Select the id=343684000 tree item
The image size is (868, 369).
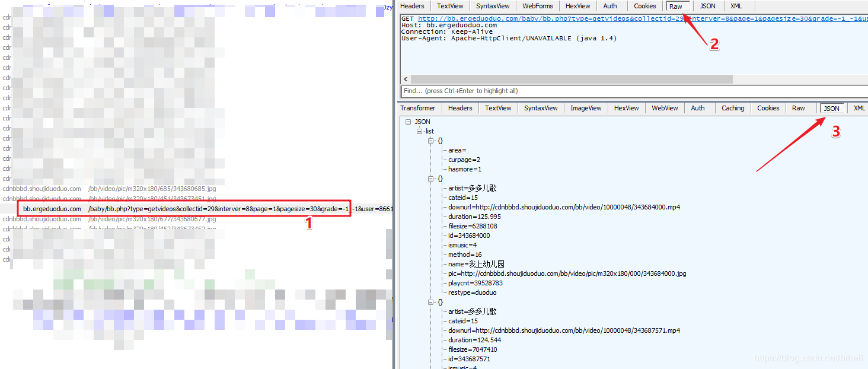coord(469,236)
